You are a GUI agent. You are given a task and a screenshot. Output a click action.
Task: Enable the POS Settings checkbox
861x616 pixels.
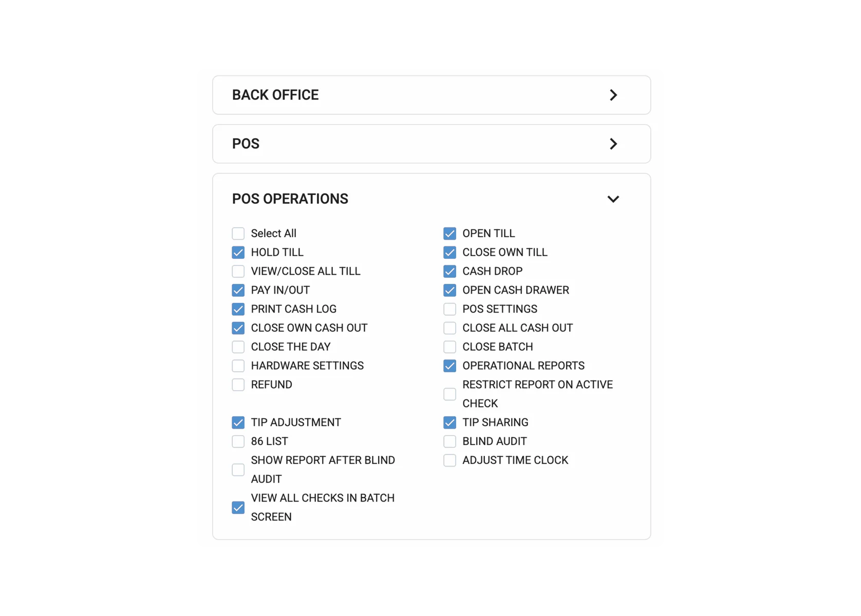click(x=450, y=309)
